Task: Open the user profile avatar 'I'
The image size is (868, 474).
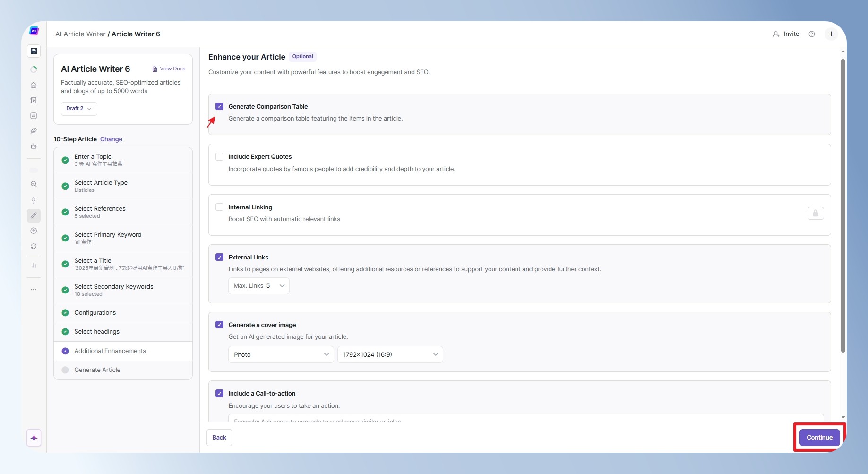Action: [x=831, y=34]
